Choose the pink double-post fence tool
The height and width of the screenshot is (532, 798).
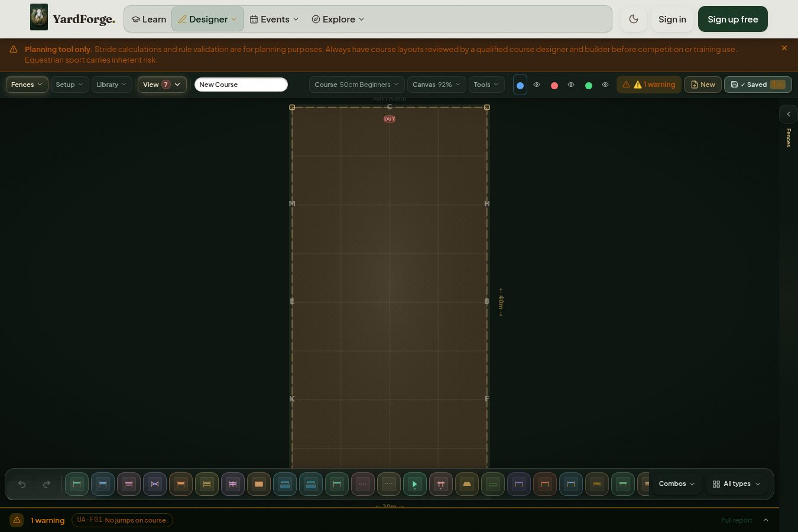pos(441,484)
